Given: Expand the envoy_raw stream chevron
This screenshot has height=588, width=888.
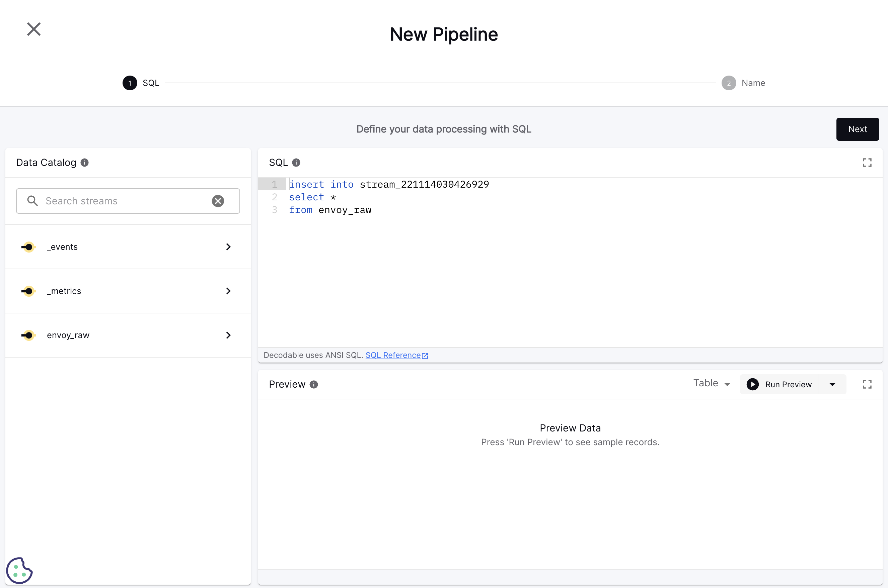Looking at the screenshot, I should click(228, 335).
